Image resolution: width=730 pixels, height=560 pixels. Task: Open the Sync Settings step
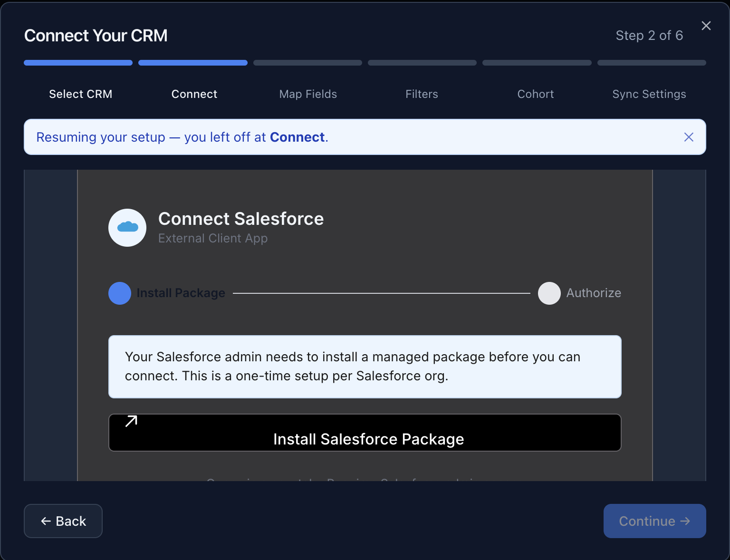(649, 94)
